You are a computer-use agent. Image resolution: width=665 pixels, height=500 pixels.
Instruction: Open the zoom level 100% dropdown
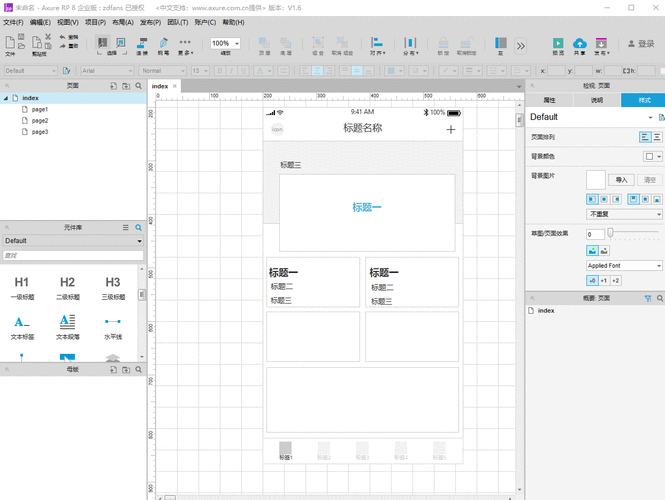(226, 44)
